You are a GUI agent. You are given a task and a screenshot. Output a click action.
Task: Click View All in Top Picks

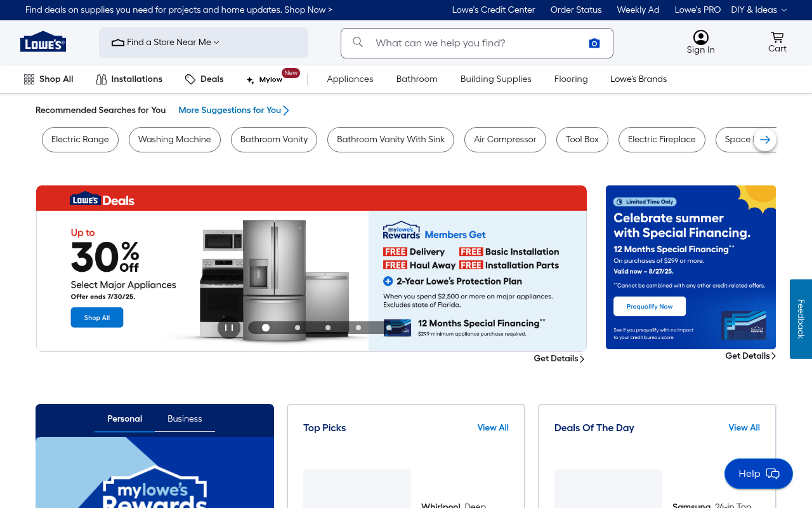click(x=493, y=428)
